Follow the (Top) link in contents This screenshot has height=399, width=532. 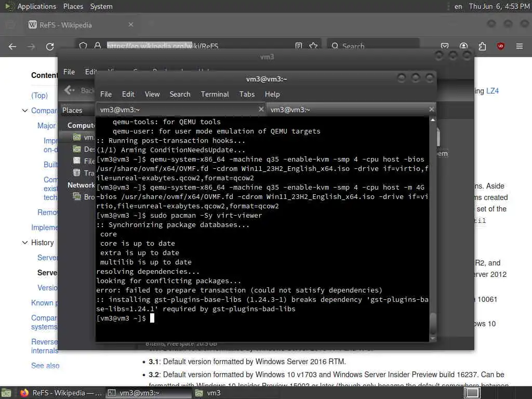click(39, 96)
